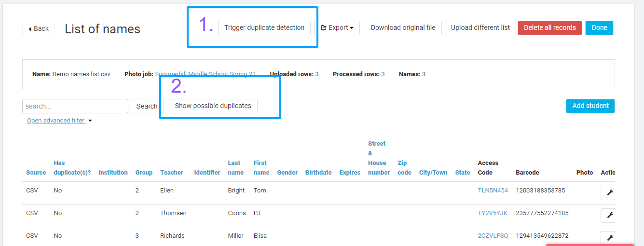Sort by City/Town column header

[x=433, y=173]
